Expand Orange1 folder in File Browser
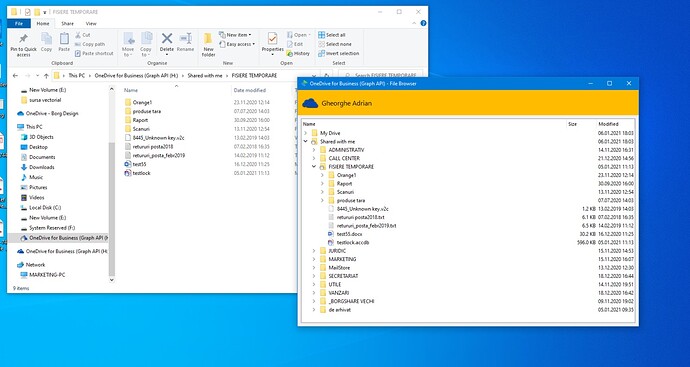 coord(322,175)
